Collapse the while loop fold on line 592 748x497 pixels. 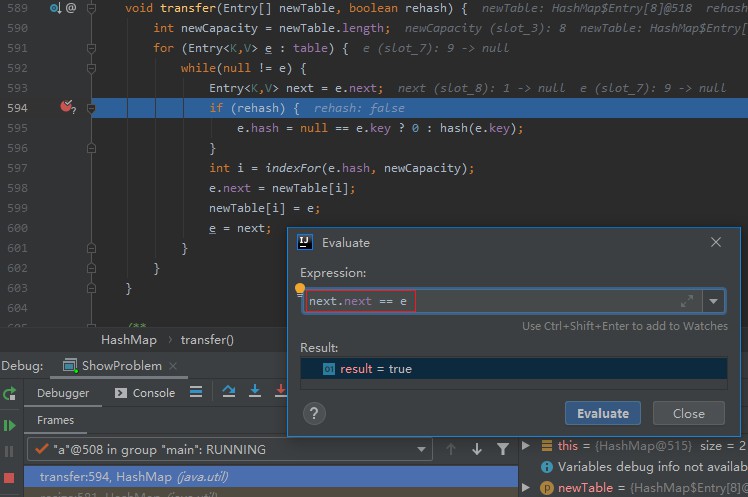coord(92,68)
